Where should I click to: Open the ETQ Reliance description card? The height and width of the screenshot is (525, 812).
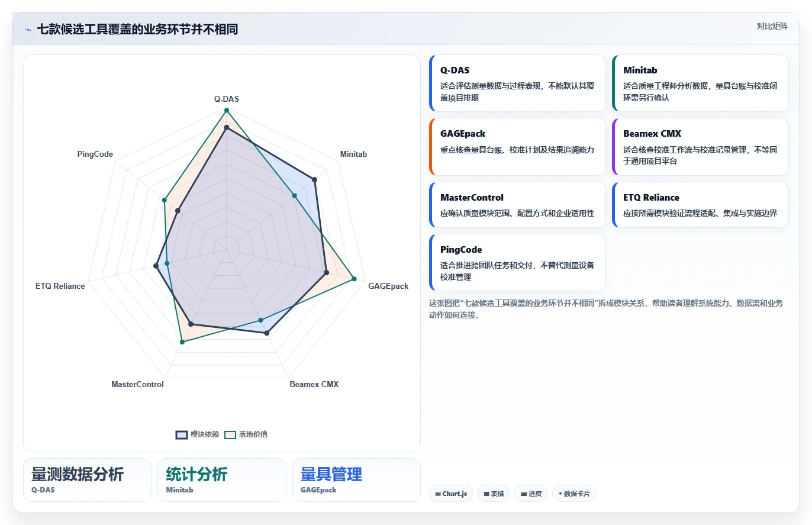pyautogui.click(x=700, y=205)
